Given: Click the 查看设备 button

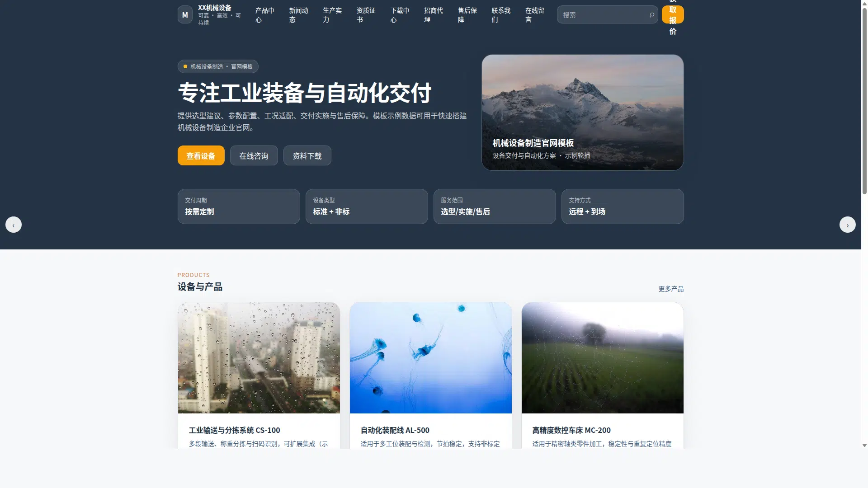Looking at the screenshot, I should click(201, 155).
